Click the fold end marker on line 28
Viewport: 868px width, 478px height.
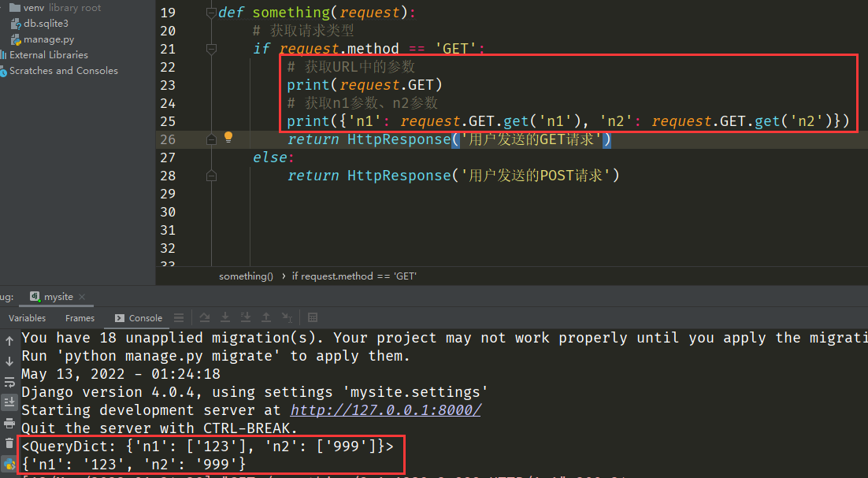pyautogui.click(x=210, y=176)
